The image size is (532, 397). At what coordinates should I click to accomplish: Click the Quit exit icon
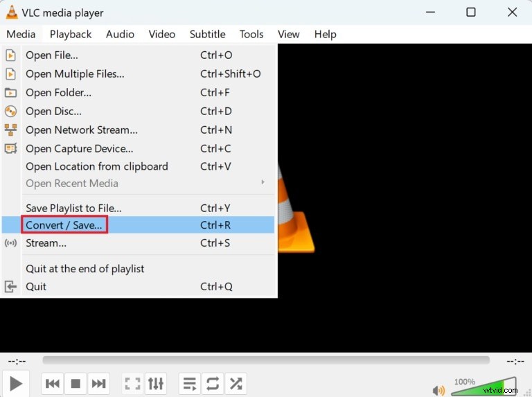11,287
